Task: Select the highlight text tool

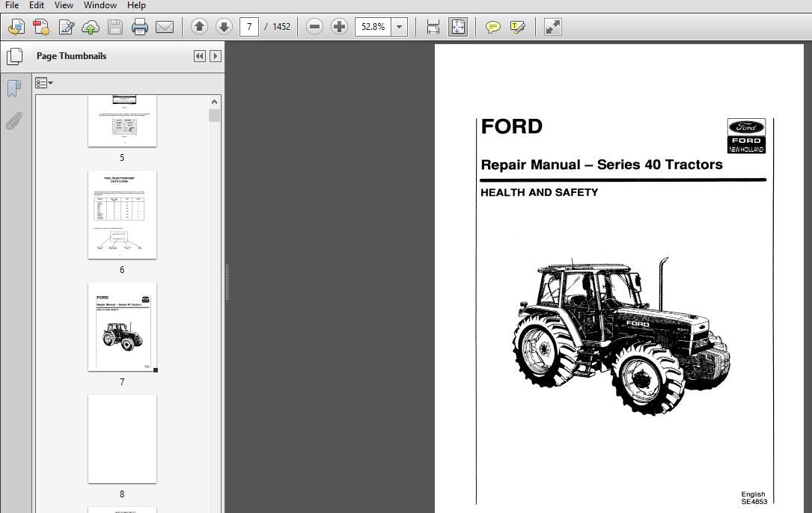Action: (517, 27)
